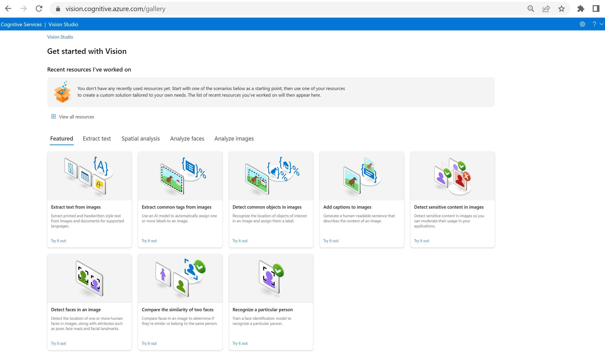Select the Analyze faces tab
The image size is (605, 364).
pos(187,139)
